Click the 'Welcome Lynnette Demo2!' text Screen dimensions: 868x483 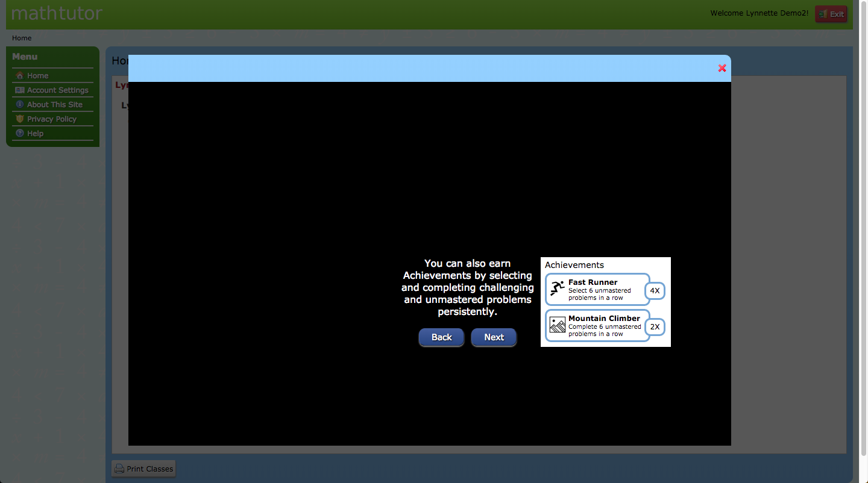click(759, 13)
